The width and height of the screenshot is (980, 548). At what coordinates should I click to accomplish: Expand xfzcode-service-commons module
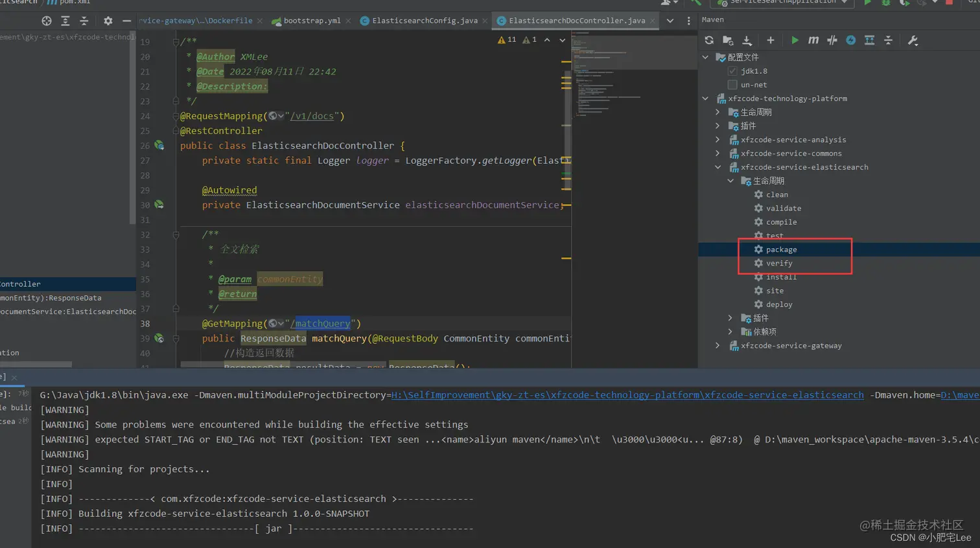point(718,154)
